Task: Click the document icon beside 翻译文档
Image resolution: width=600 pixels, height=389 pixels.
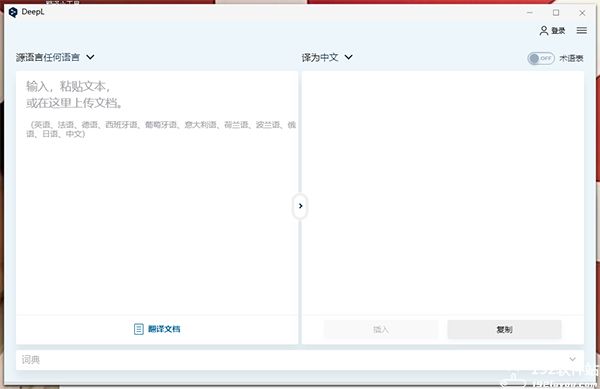Action: click(x=139, y=329)
